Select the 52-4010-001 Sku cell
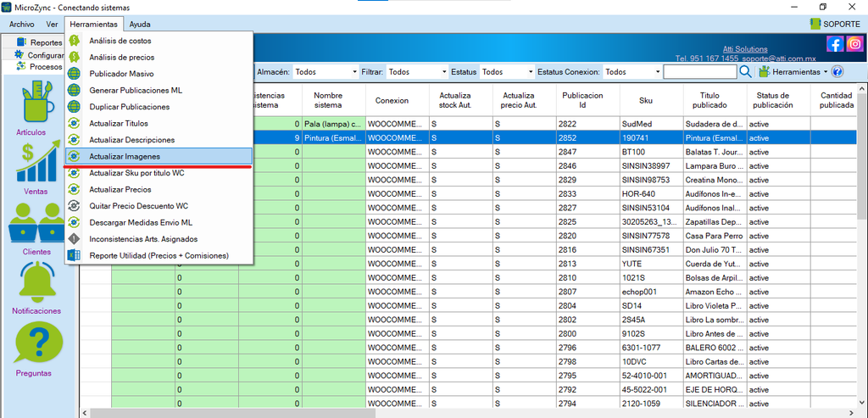 [x=652, y=376]
